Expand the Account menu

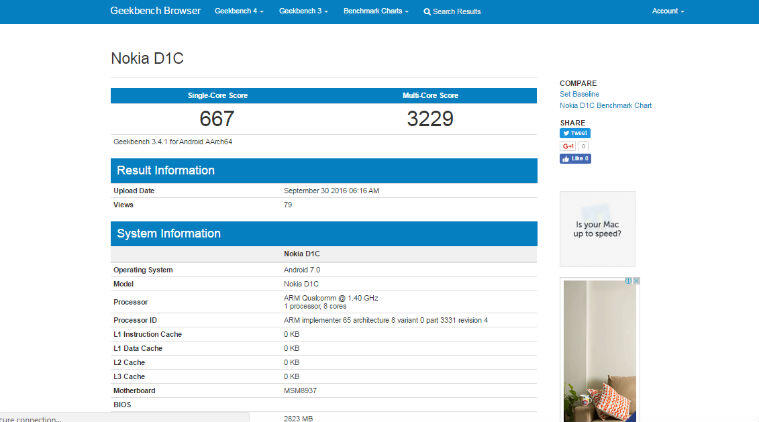[667, 11]
